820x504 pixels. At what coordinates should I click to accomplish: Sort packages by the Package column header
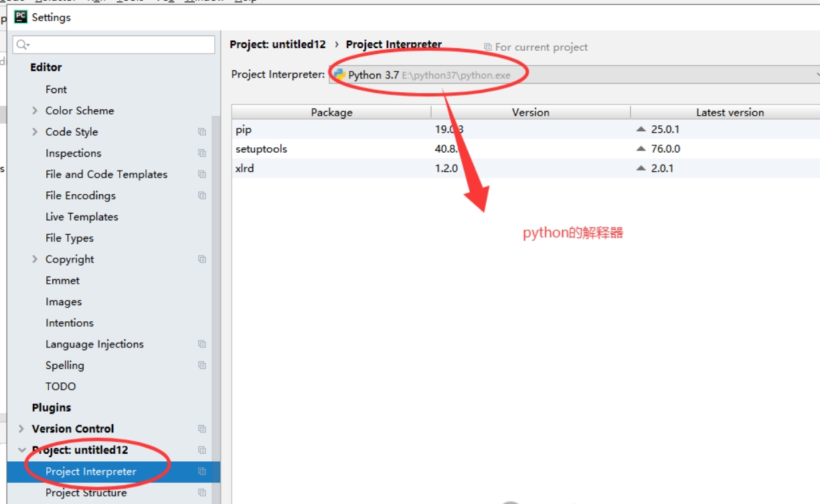pyautogui.click(x=331, y=112)
